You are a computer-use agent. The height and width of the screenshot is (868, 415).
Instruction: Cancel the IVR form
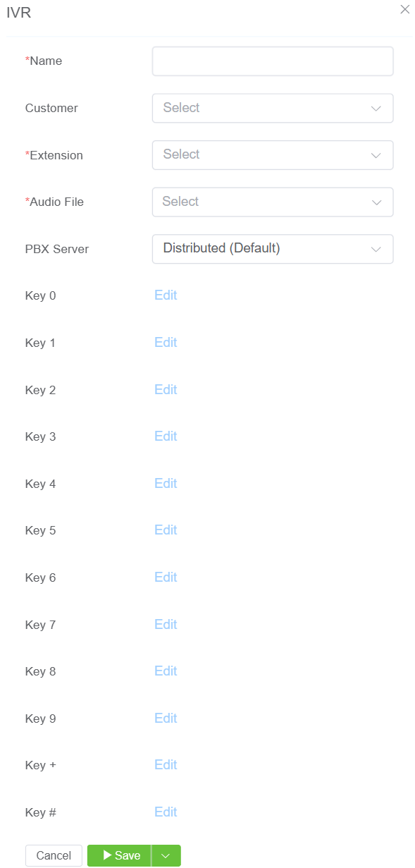pos(54,855)
